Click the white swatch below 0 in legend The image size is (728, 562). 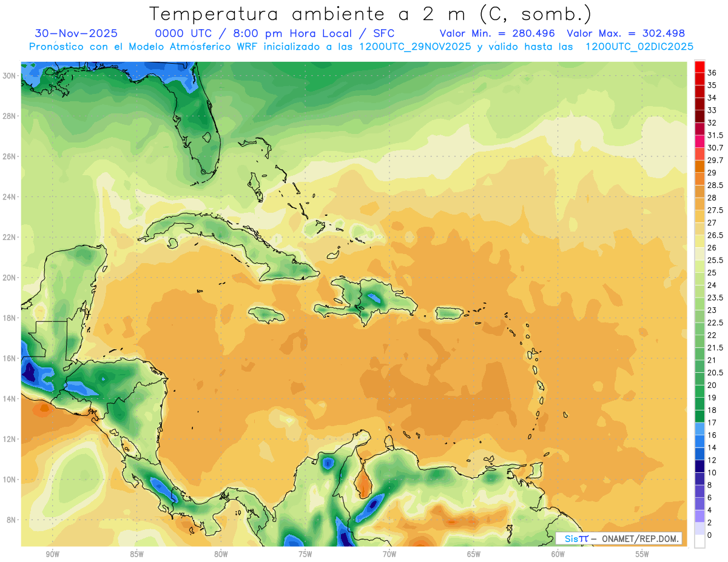click(x=699, y=541)
